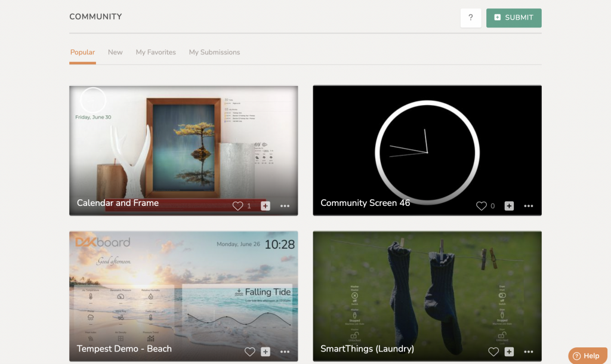This screenshot has width=611, height=364.
Task: Click the plus icon on Community Screen 46
Action: pos(508,205)
